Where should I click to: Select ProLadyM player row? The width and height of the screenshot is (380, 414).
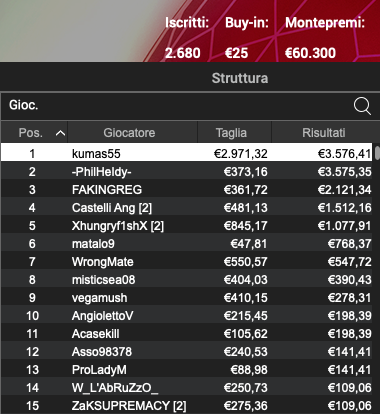[187, 370]
